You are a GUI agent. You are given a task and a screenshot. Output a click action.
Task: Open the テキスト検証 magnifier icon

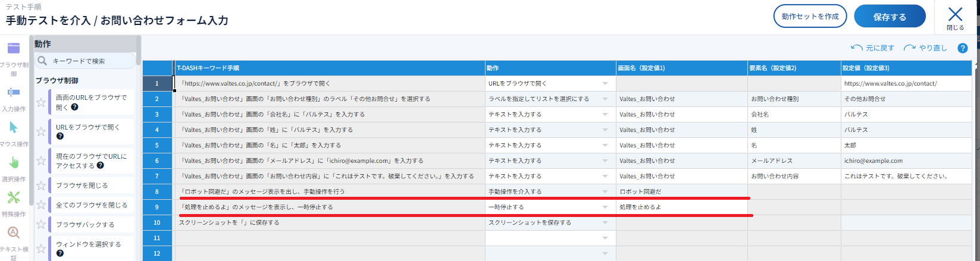point(13,232)
